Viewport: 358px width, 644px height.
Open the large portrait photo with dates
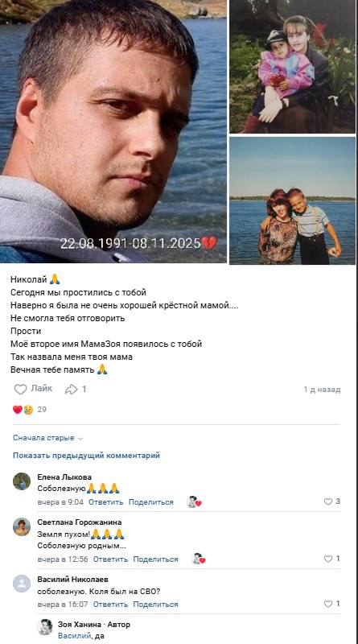tap(113, 131)
